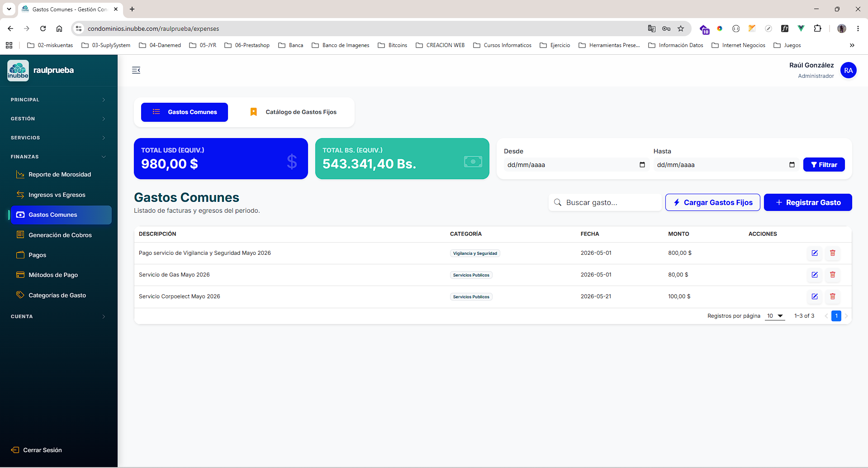Screen dimensions: 868x468
Task: Expand the SERVICIOS sidebar section
Action: tap(59, 138)
